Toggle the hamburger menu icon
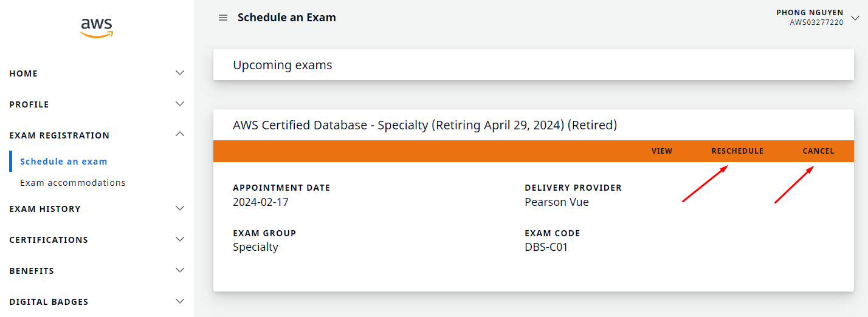The height and width of the screenshot is (317, 868). [x=223, y=18]
